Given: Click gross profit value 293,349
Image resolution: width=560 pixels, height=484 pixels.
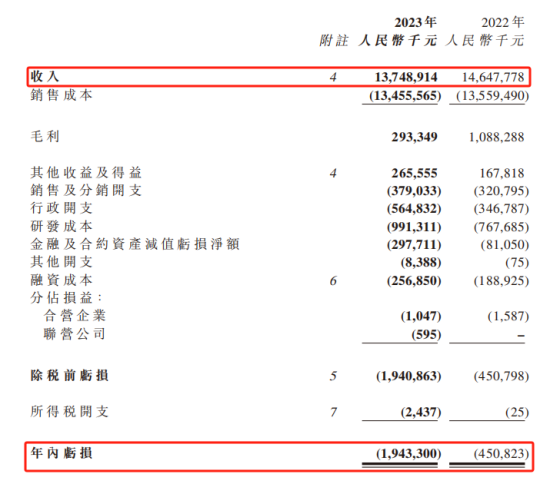Looking at the screenshot, I should pyautogui.click(x=414, y=137).
